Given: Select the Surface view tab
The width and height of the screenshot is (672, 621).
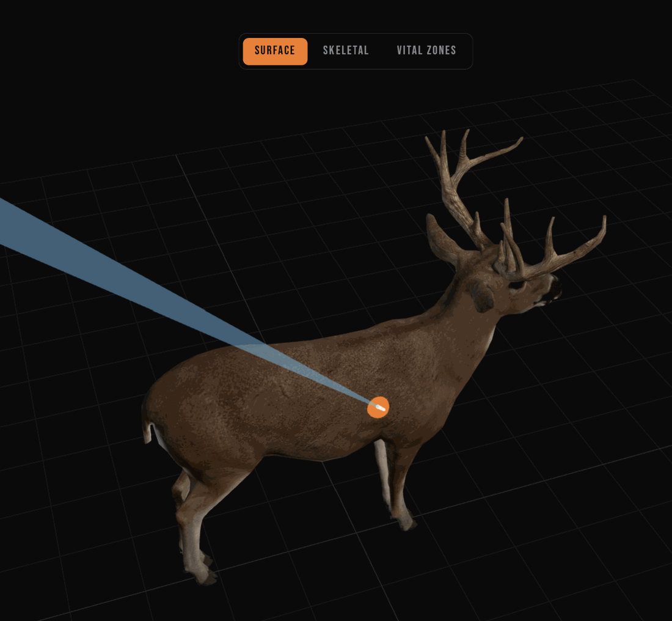Looking at the screenshot, I should tap(275, 51).
